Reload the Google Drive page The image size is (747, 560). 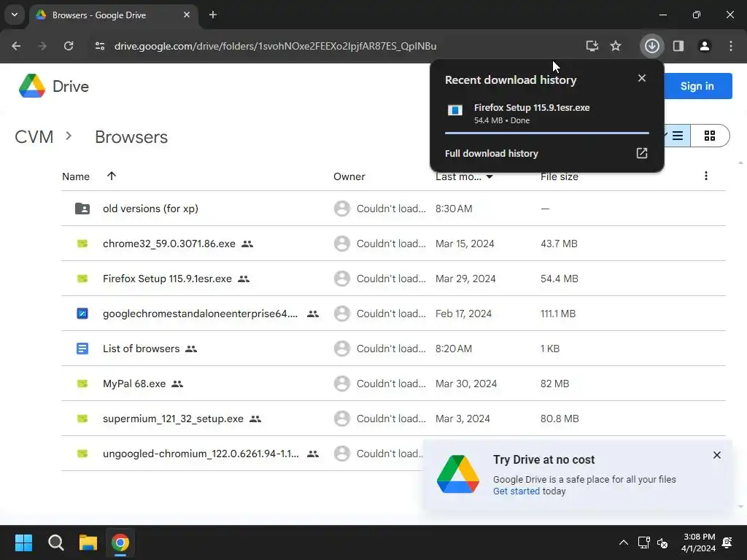click(x=69, y=46)
